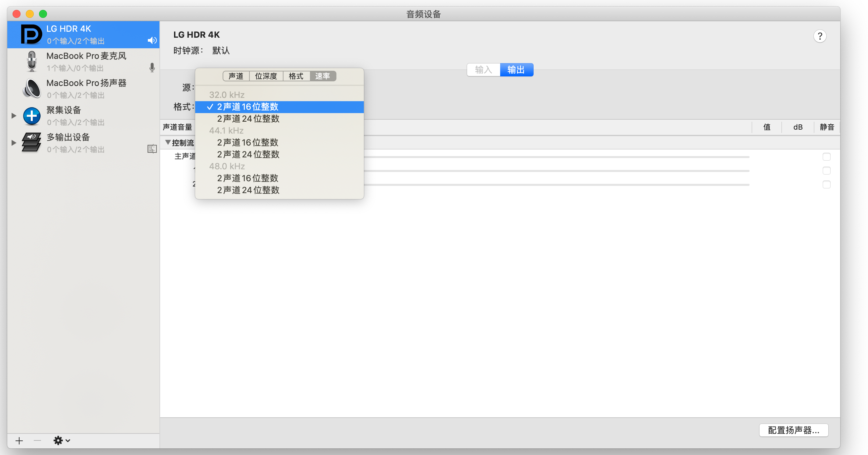The height and width of the screenshot is (455, 868).
Task: Click the multi-output device stacked icon
Action: pyautogui.click(x=31, y=143)
